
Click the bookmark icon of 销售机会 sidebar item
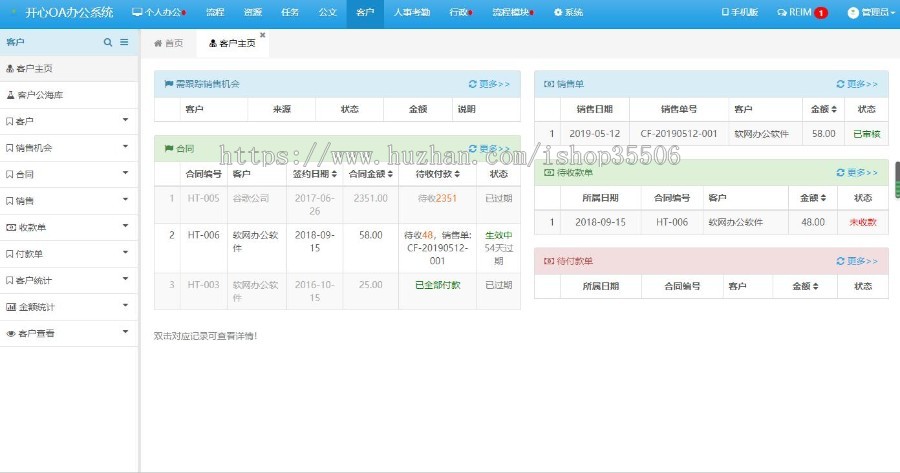pyautogui.click(x=9, y=148)
